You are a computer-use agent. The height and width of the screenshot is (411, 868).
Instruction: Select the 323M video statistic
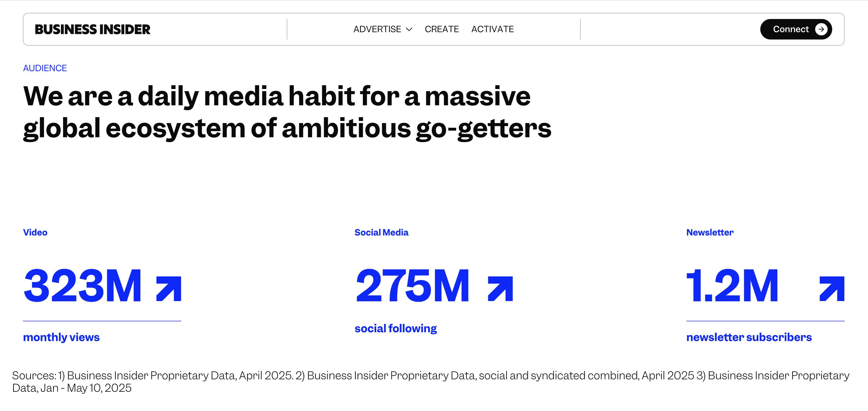(x=83, y=286)
